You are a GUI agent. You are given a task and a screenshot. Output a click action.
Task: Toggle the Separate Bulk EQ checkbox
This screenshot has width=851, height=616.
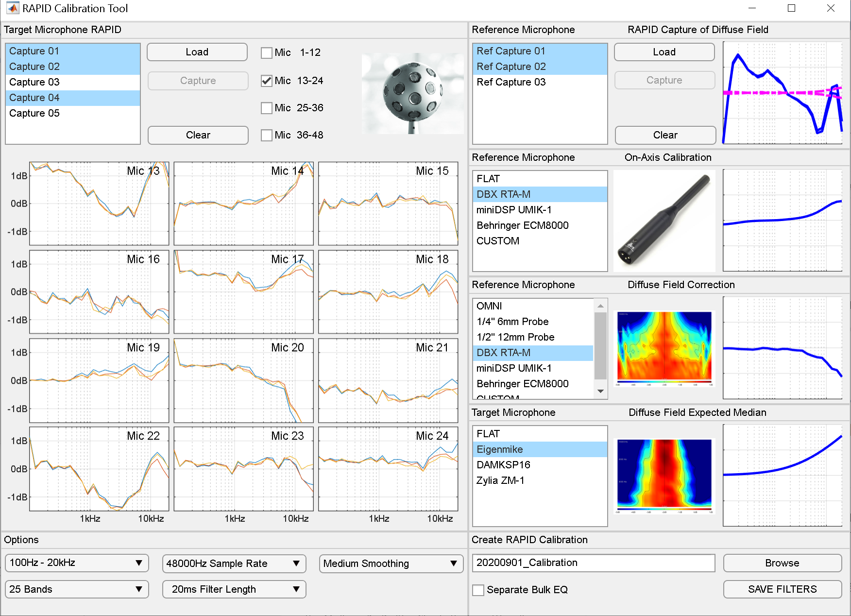point(478,590)
